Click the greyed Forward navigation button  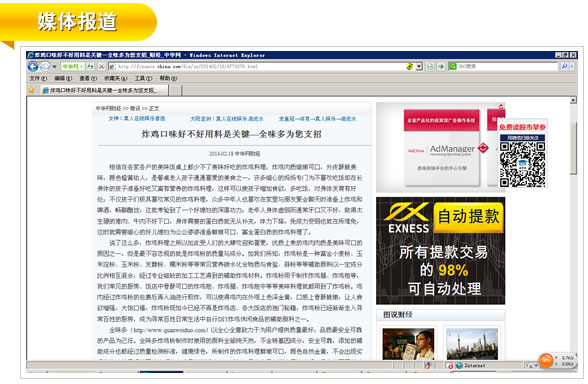click(x=45, y=67)
